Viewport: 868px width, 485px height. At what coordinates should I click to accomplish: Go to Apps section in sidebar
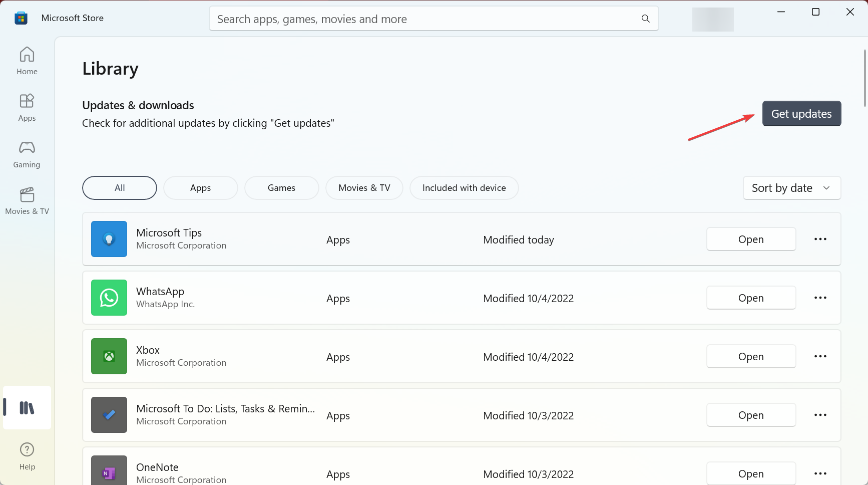click(x=27, y=108)
